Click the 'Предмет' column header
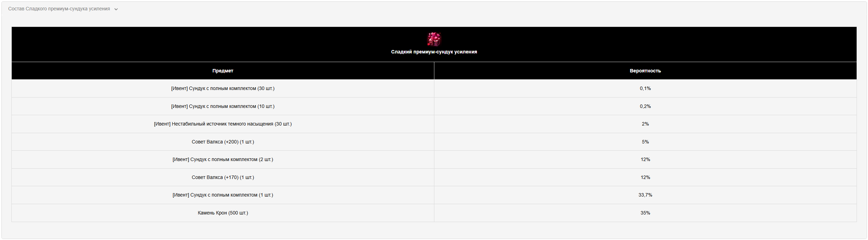Viewport: 868px width, 240px height. pyautogui.click(x=223, y=71)
